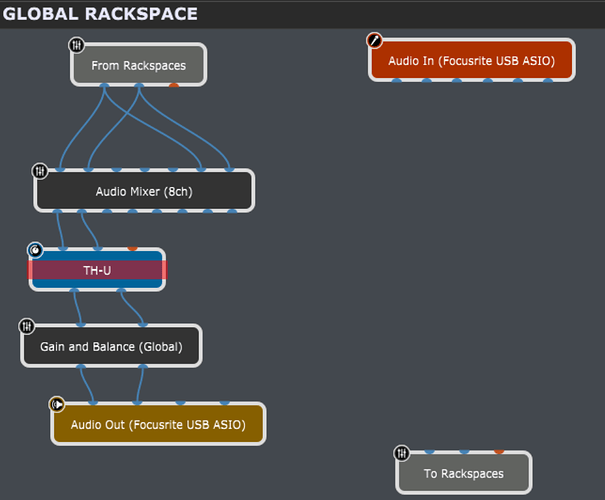The image size is (605, 500).
Task: Click the fourth input pin of Audio Out
Action: click(x=225, y=402)
